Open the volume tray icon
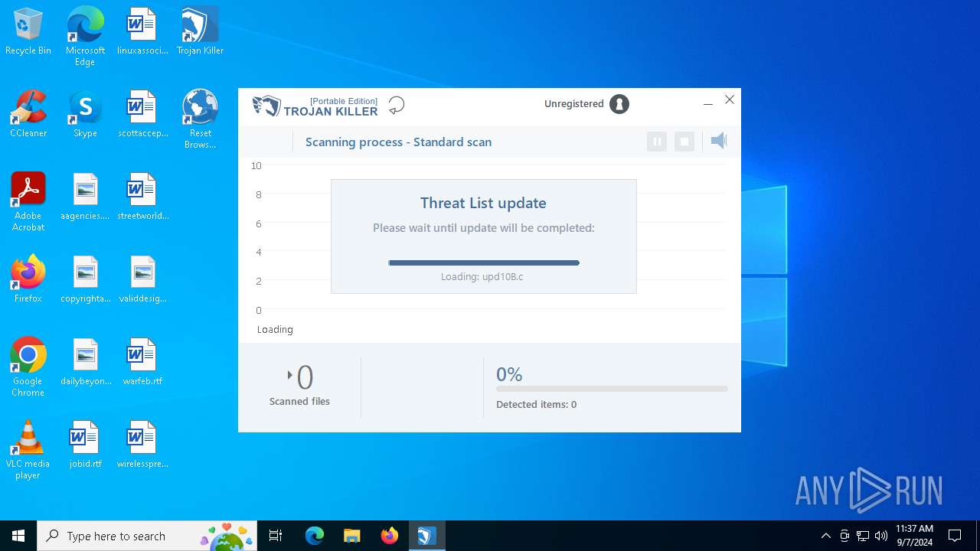Screen dimensions: 980x551 click(x=881, y=536)
